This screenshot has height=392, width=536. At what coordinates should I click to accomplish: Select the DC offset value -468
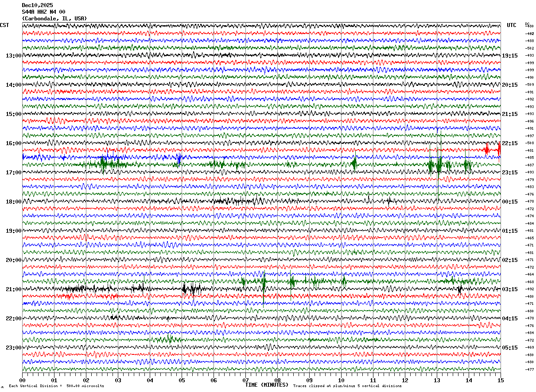coord(529,282)
